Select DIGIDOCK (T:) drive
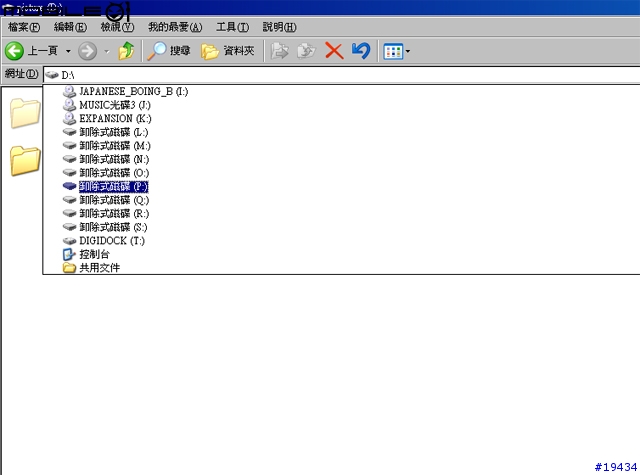This screenshot has height=475, width=640. [x=112, y=241]
